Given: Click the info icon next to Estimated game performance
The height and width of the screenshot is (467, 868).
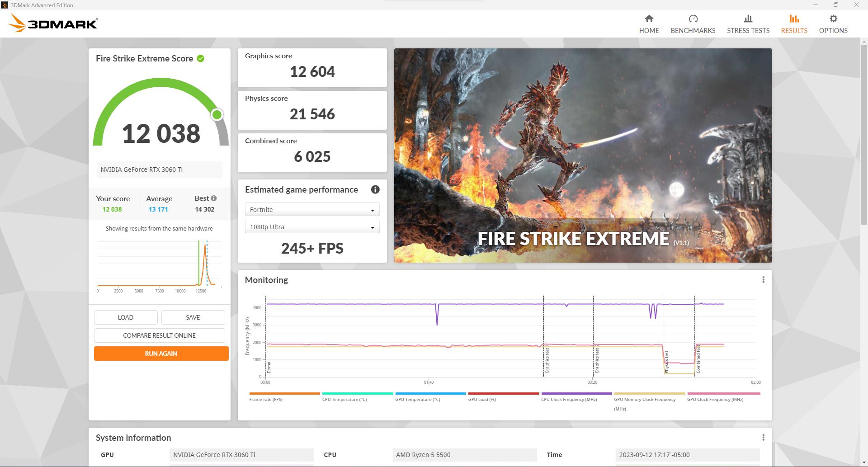Looking at the screenshot, I should click(x=375, y=189).
